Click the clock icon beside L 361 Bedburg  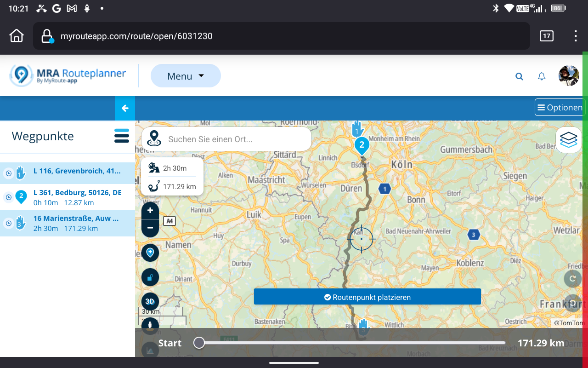[8, 197]
